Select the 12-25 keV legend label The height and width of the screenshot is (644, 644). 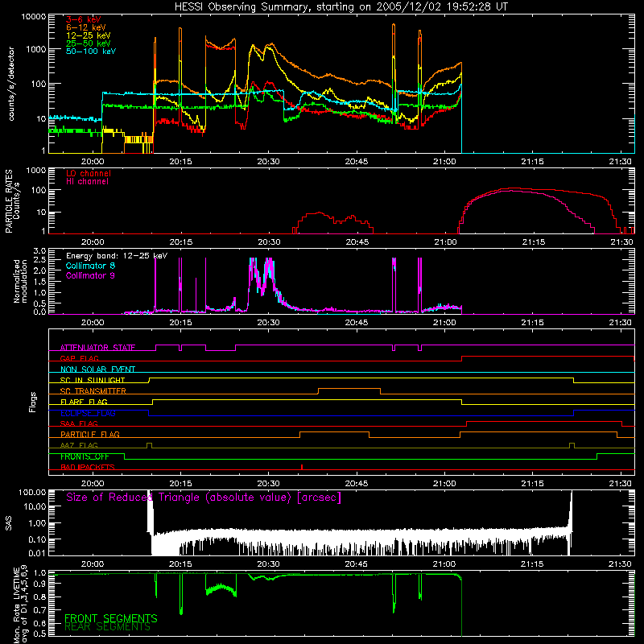coord(89,35)
